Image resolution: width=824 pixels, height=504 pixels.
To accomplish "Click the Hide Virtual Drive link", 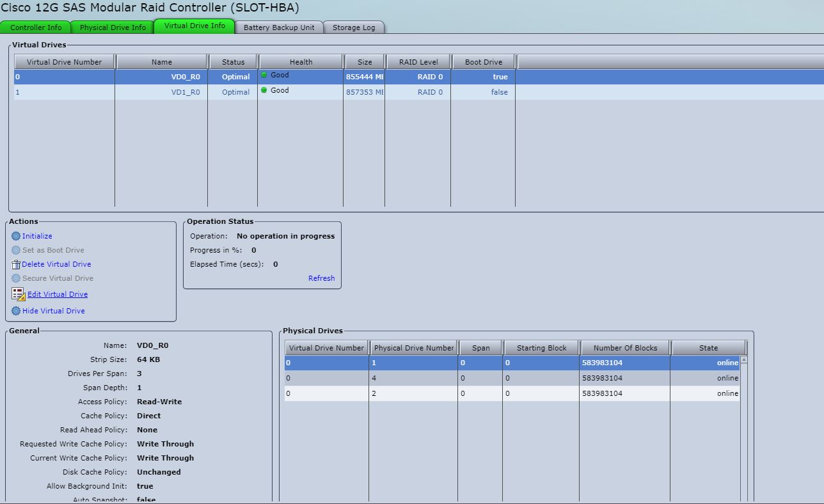I will (52, 311).
